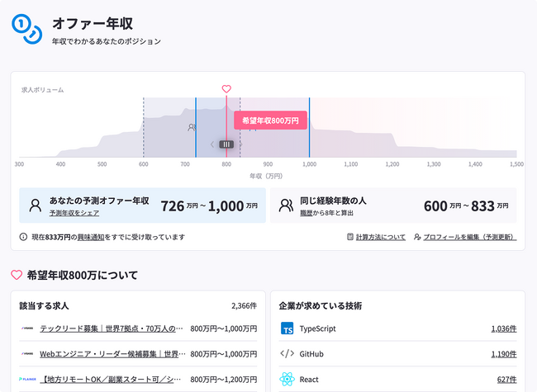Click the desired salary slider handle
The image size is (537, 392).
click(x=226, y=144)
